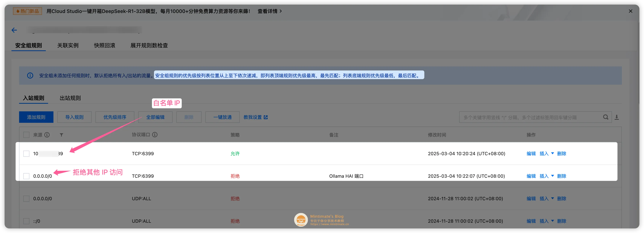Check the select-all checkbox in the table header

coord(26,135)
